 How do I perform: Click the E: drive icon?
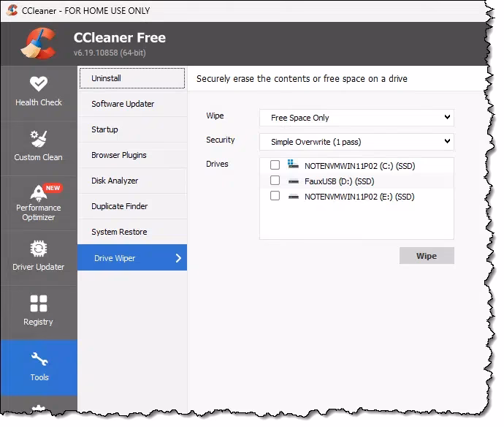coord(294,197)
